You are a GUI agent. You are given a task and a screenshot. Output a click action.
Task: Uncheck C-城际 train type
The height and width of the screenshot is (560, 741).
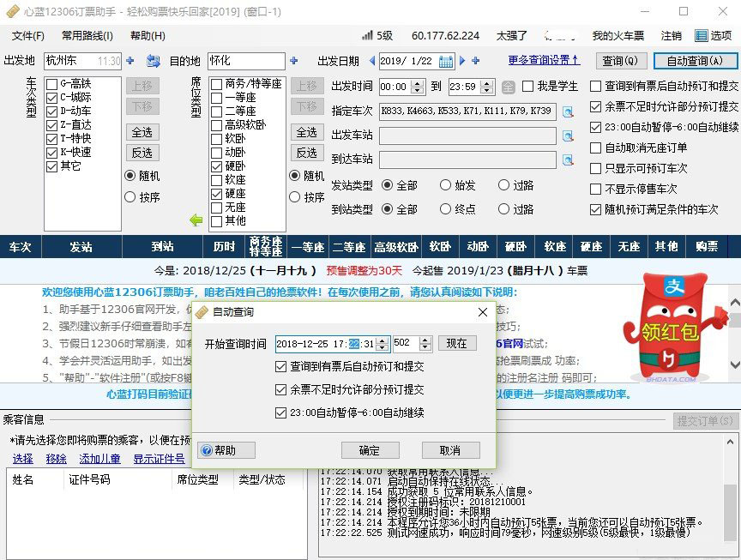click(52, 98)
